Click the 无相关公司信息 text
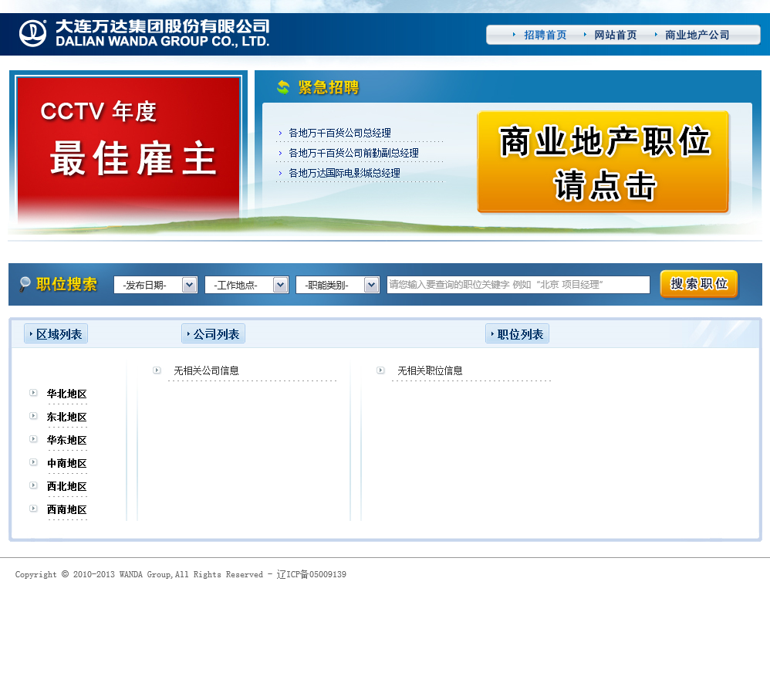 206,371
